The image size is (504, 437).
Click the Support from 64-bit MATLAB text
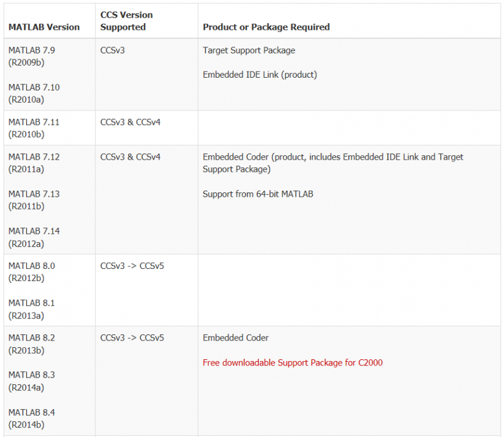coord(258,194)
